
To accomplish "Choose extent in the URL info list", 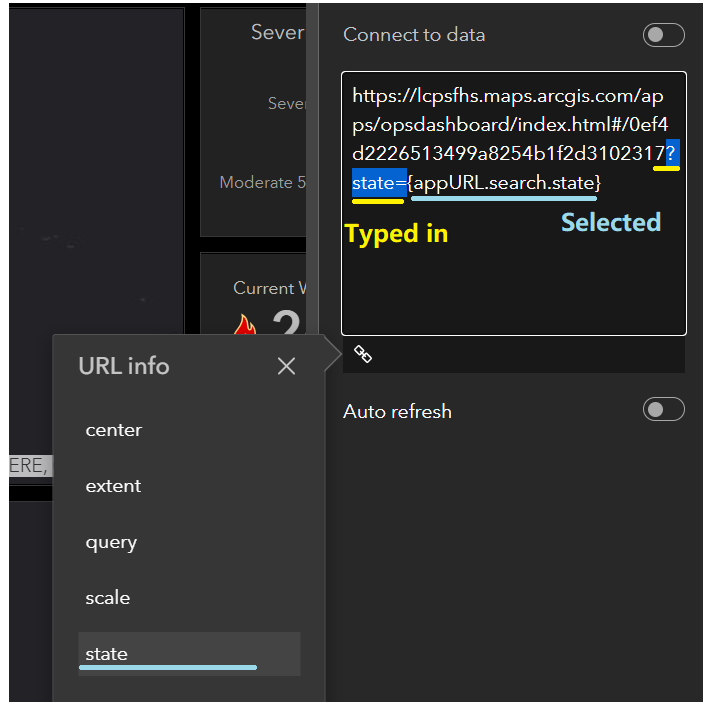I will 114,486.
